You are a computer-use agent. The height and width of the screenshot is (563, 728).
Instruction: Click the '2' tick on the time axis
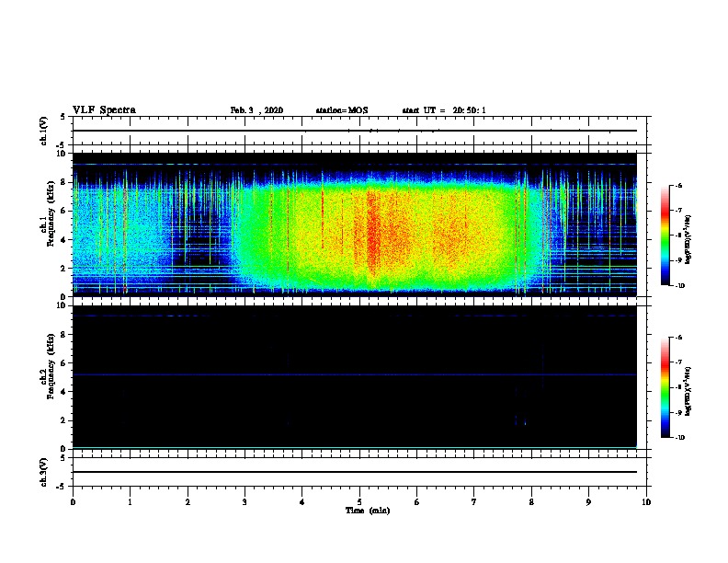coord(188,502)
